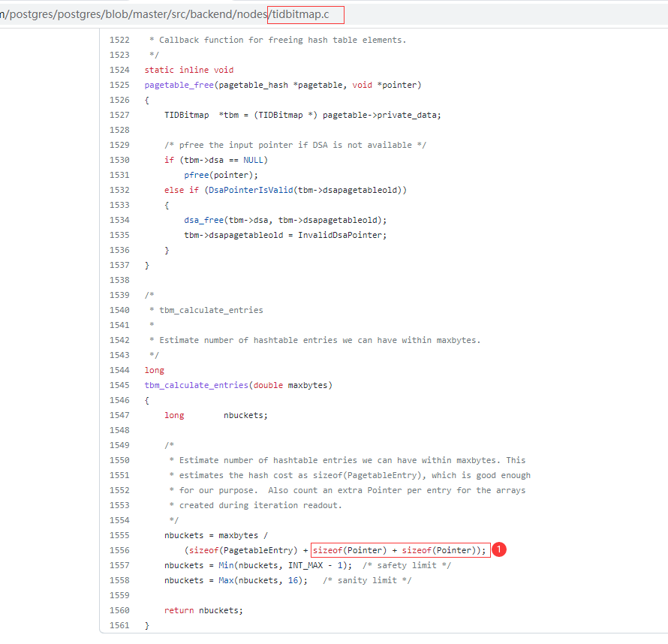Select line number 1534
This screenshot has height=644, width=668.
click(119, 220)
